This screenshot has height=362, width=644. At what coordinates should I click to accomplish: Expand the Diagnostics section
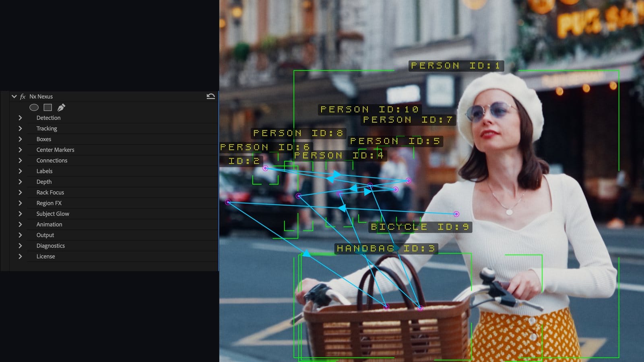tap(20, 246)
